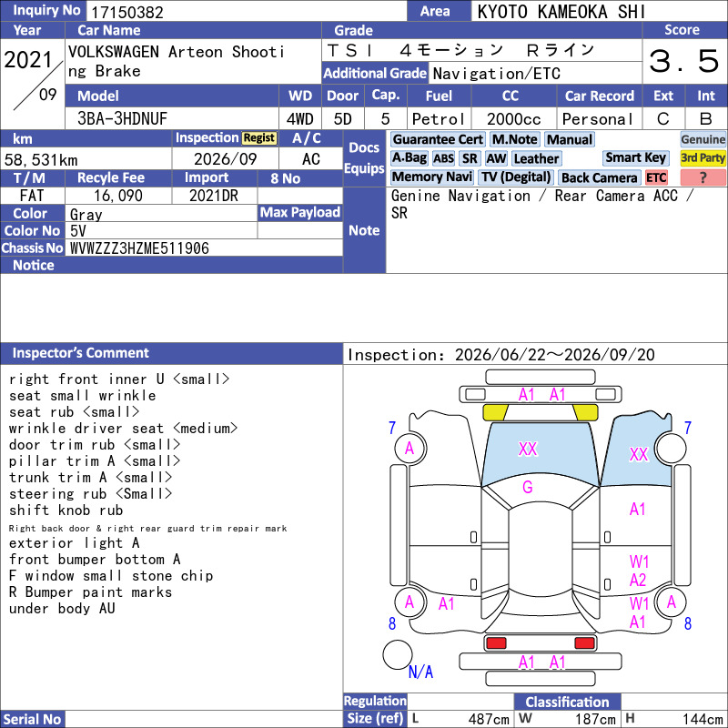Click chassis number WVWZZZ3HZME511906
This screenshot has width=728, height=728.
[x=139, y=248]
